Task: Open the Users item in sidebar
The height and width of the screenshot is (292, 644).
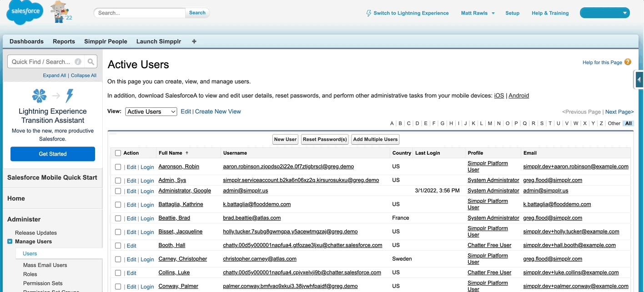Action: pos(30,253)
